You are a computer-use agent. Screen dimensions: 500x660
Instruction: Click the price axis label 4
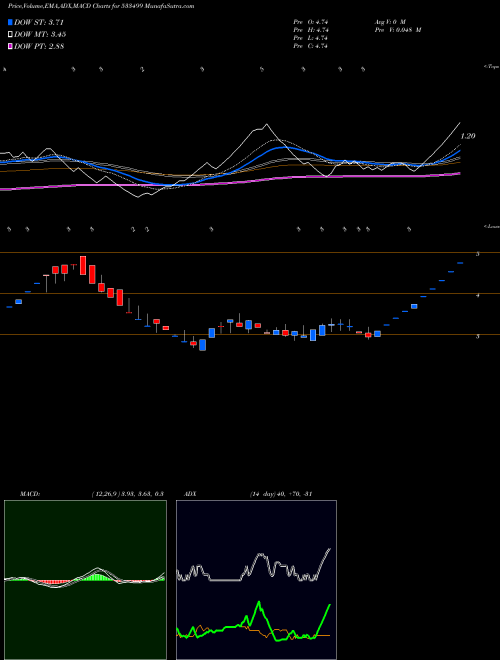(478, 295)
